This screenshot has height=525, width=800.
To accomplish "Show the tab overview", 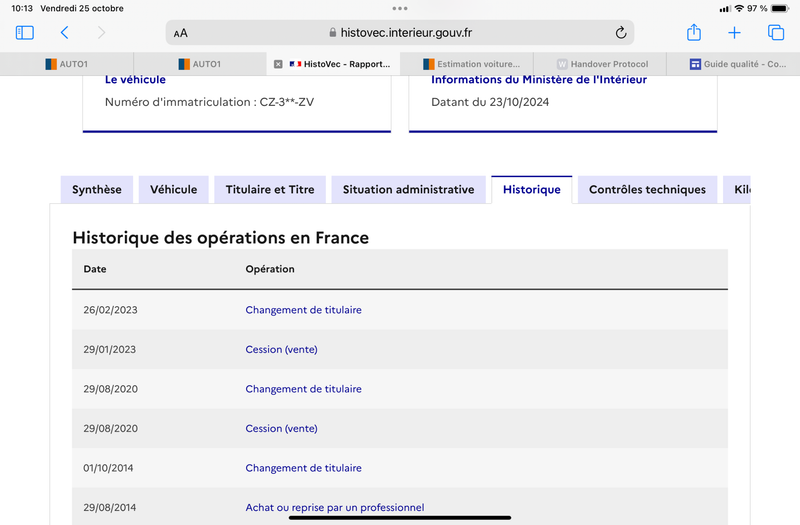I will click(776, 33).
